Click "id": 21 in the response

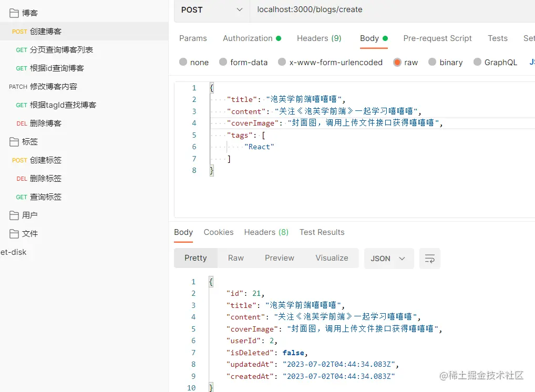click(x=245, y=294)
